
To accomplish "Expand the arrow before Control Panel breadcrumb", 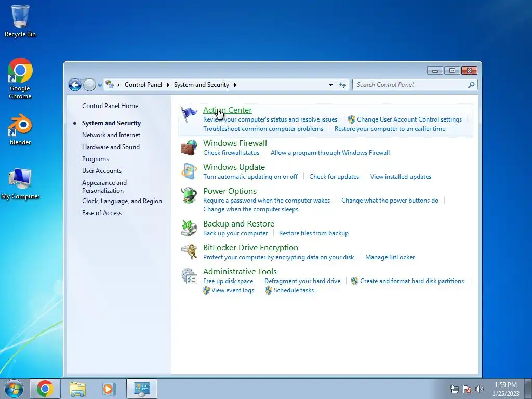I will [x=119, y=85].
